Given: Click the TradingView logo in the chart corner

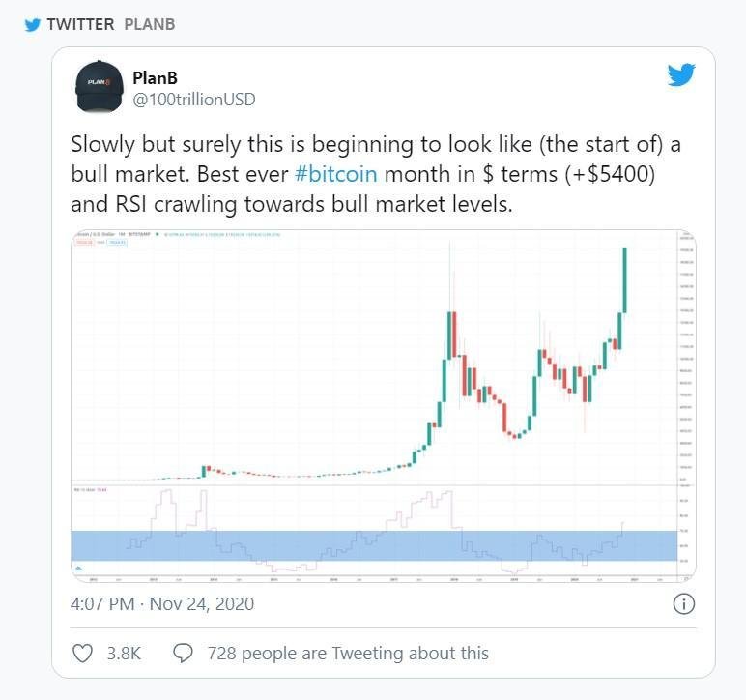Looking at the screenshot, I should pos(78,568).
